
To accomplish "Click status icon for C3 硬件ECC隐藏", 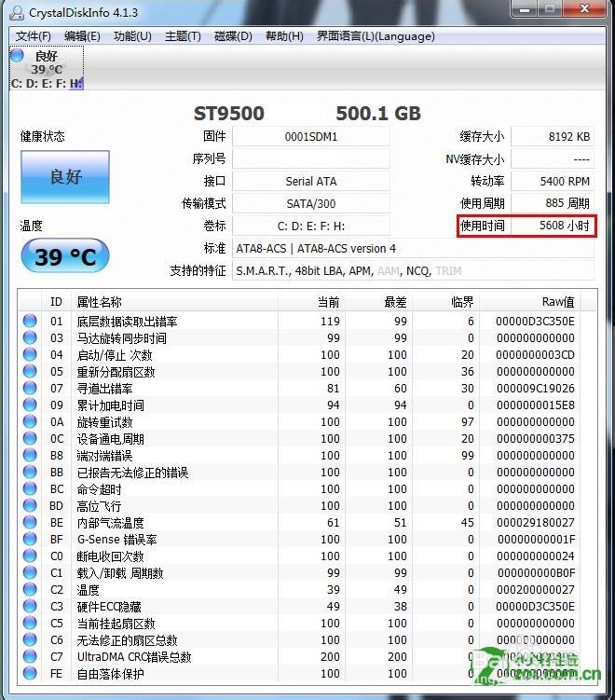I will [30, 606].
